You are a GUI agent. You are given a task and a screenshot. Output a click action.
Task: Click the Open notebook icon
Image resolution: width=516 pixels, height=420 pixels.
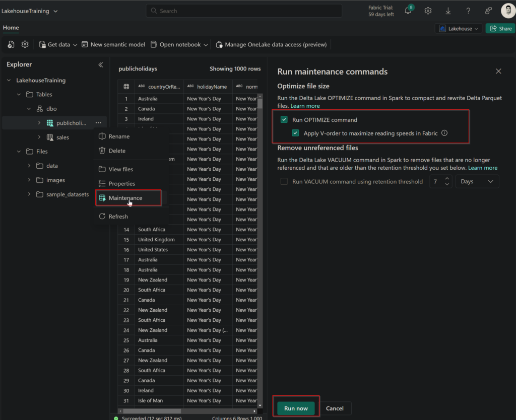coord(154,44)
